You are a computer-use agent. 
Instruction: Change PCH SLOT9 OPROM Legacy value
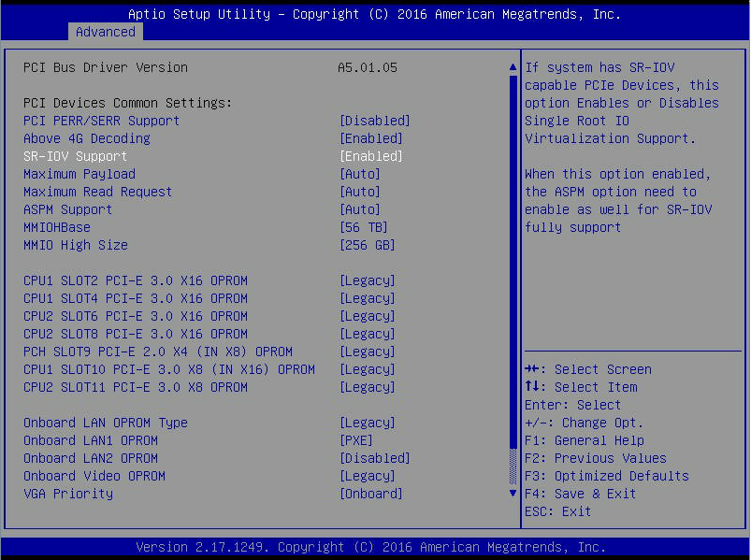(368, 352)
